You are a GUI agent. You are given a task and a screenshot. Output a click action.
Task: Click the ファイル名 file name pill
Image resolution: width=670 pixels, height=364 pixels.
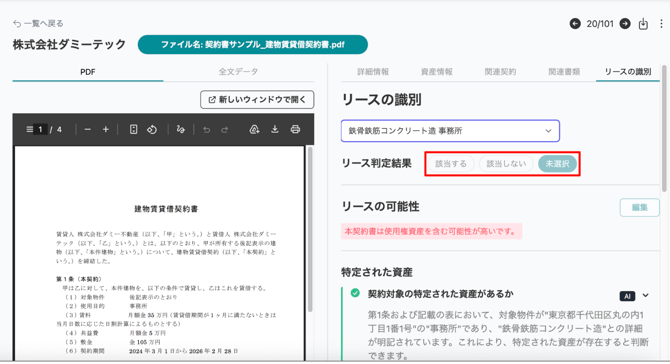coord(253,44)
